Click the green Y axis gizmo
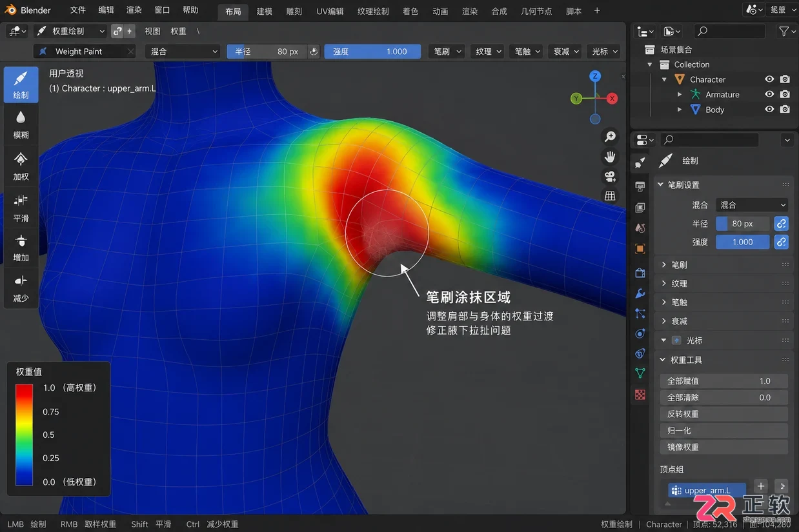Viewport: 799px width, 532px height. (576, 99)
